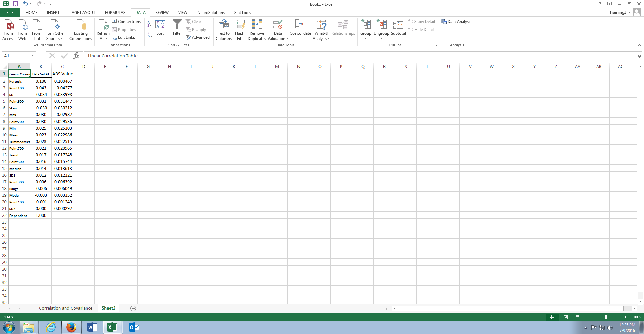Expand the formula bar
Screen dimensions: 644x334
639,56
